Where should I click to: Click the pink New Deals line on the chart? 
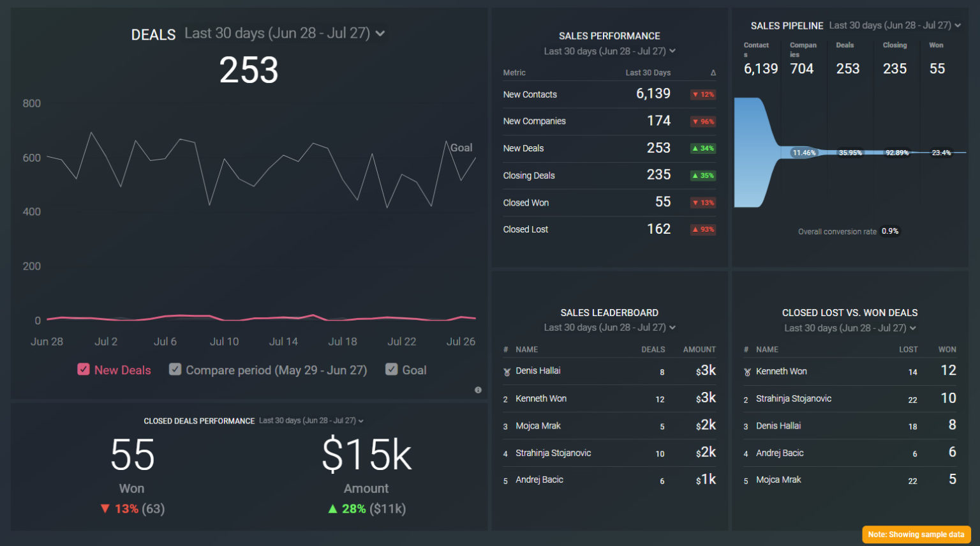click(x=255, y=316)
